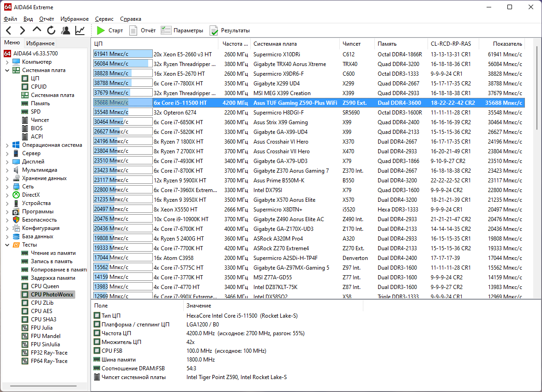Select the CPU Queen test

[45, 286]
